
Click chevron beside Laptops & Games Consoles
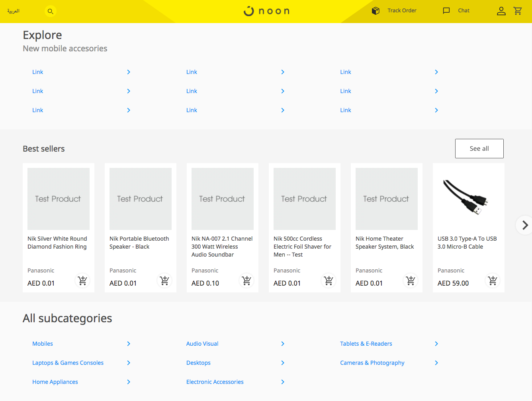[129, 363]
